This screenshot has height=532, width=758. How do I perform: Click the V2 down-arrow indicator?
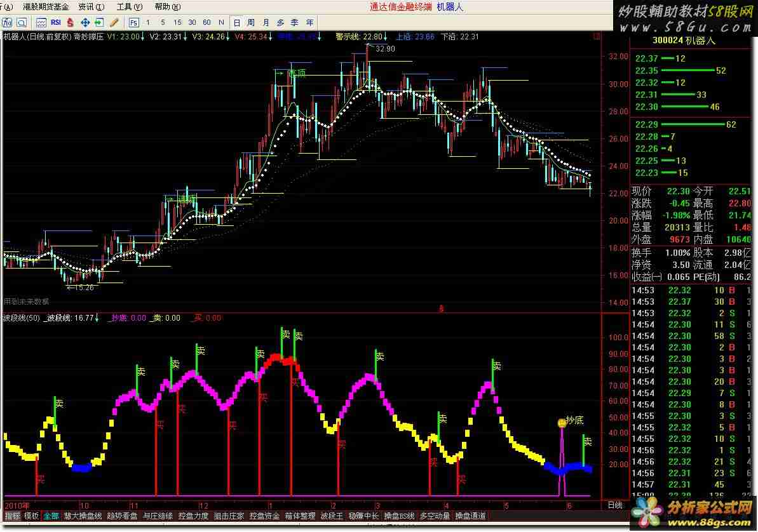185,37
